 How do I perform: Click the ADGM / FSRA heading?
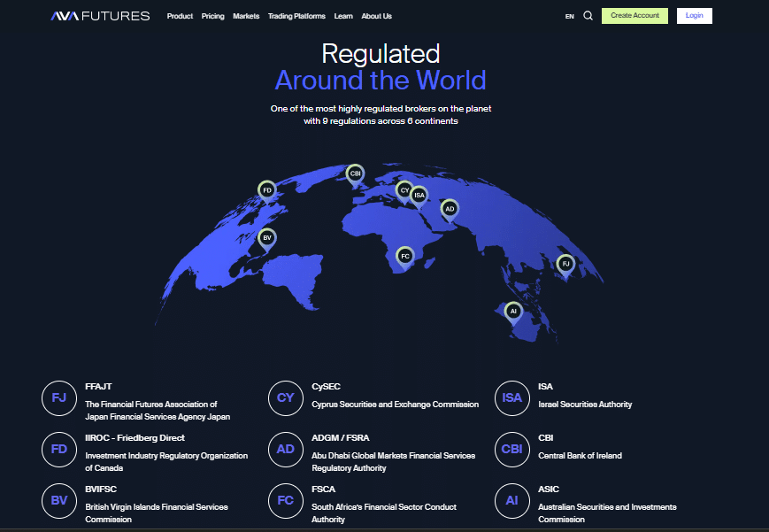(x=341, y=438)
